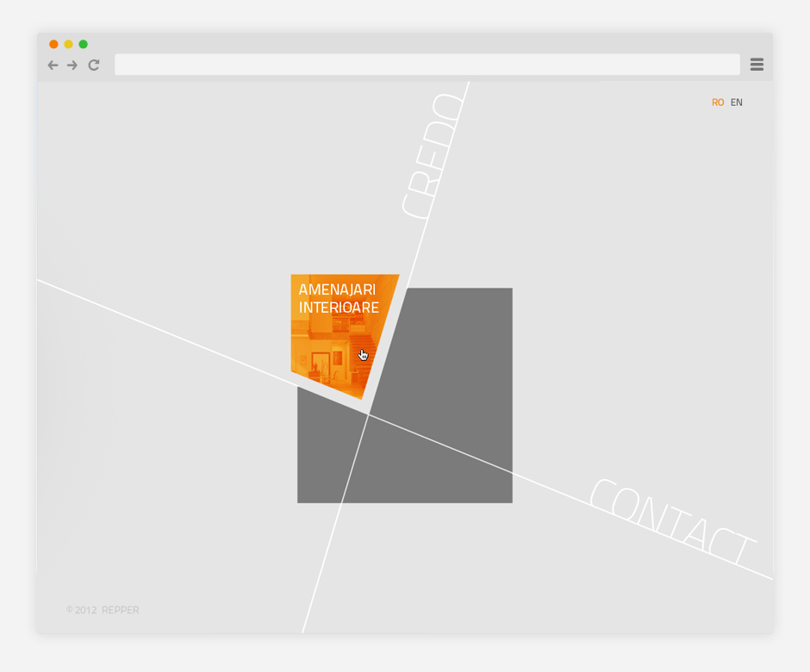
Task: Click the intersection point of the white lines
Action: (x=369, y=414)
